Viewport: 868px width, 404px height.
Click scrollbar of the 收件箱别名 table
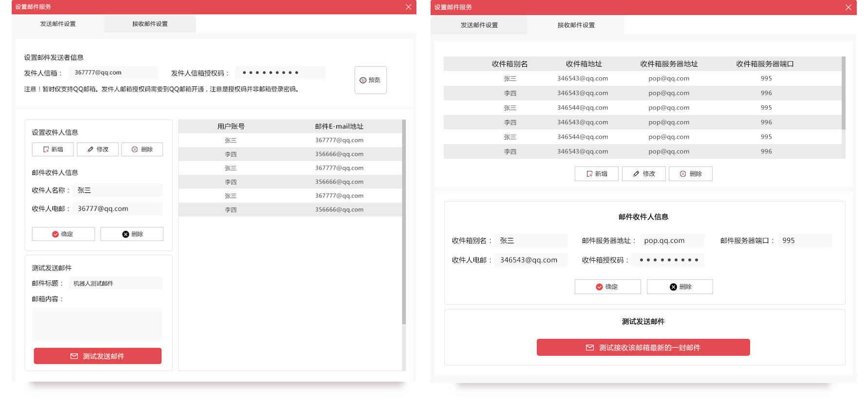pos(843,93)
